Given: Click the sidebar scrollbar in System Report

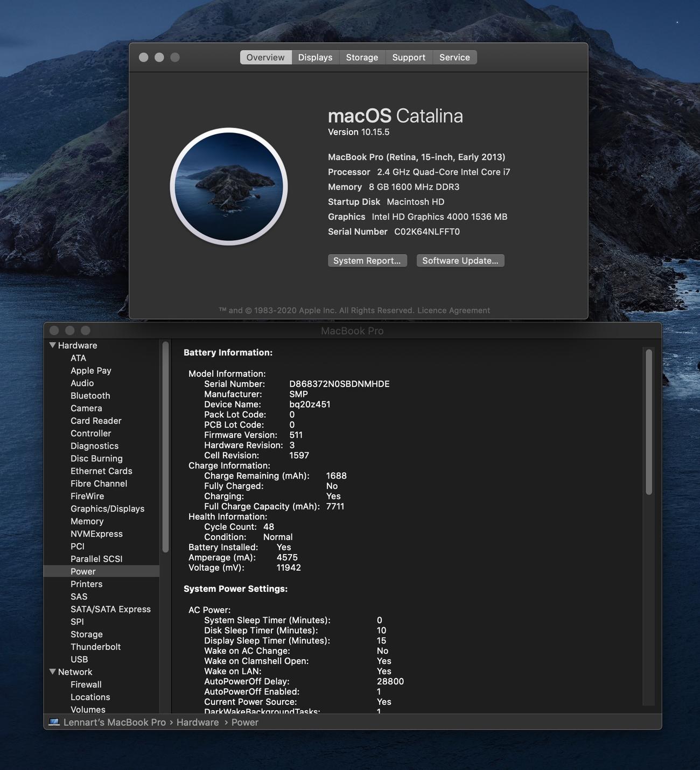Looking at the screenshot, I should [165, 447].
